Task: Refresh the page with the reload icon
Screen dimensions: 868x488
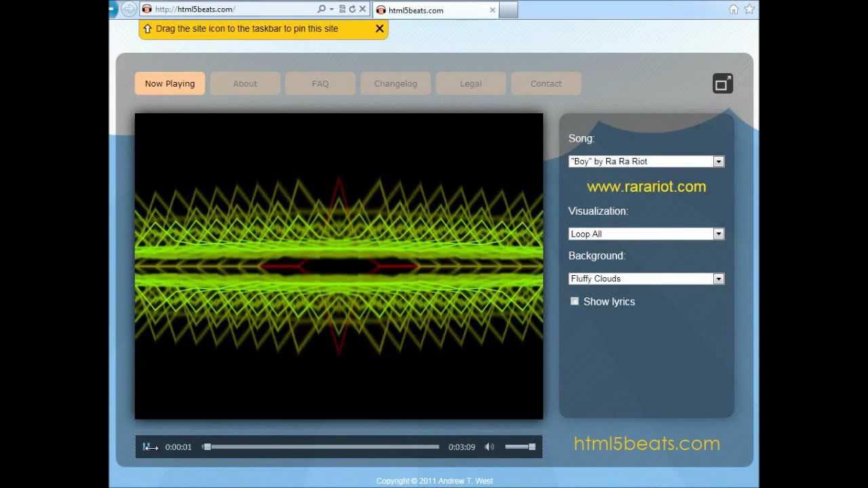Action: click(352, 9)
